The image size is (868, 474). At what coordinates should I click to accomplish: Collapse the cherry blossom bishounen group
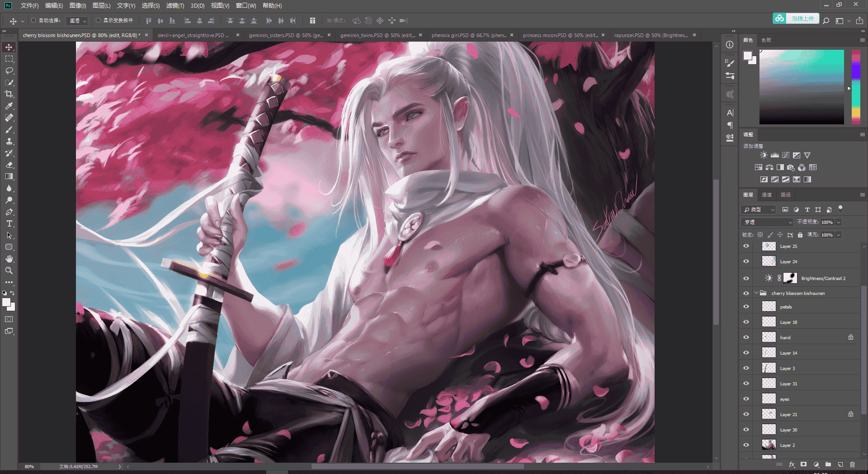tap(756, 293)
